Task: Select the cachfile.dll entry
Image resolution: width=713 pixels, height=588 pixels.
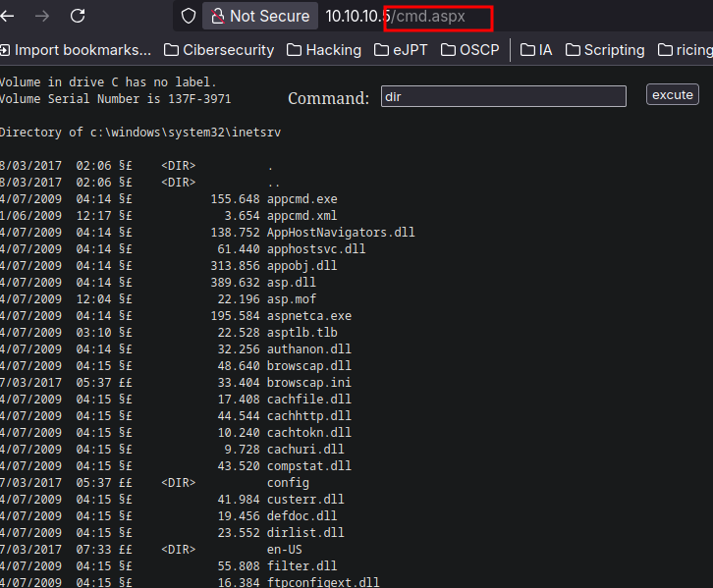Action: (309, 400)
